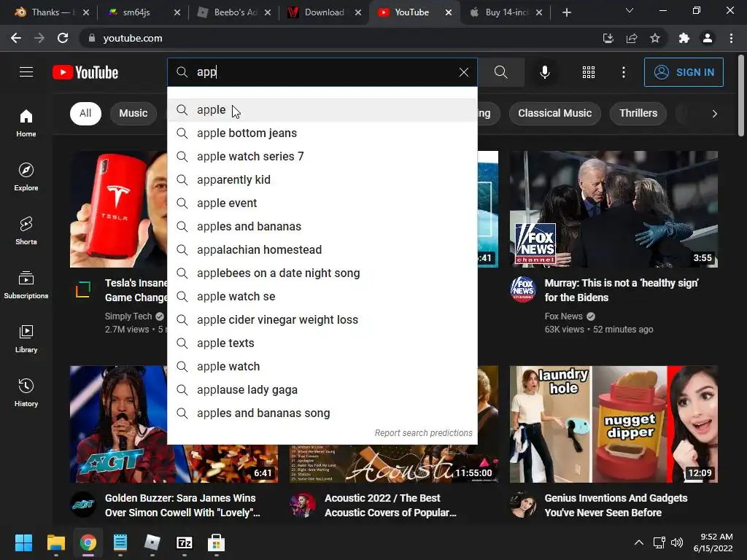Open Subscriptions in the sidebar
Viewport: 747px width, 560px height.
(x=26, y=284)
